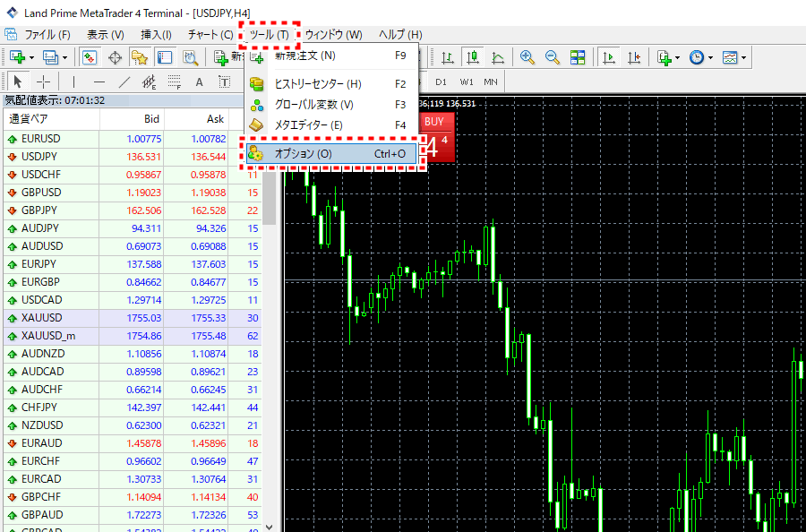806x532 pixels.
Task: Select the EURUSD row in Market Watch
Action: 133,139
